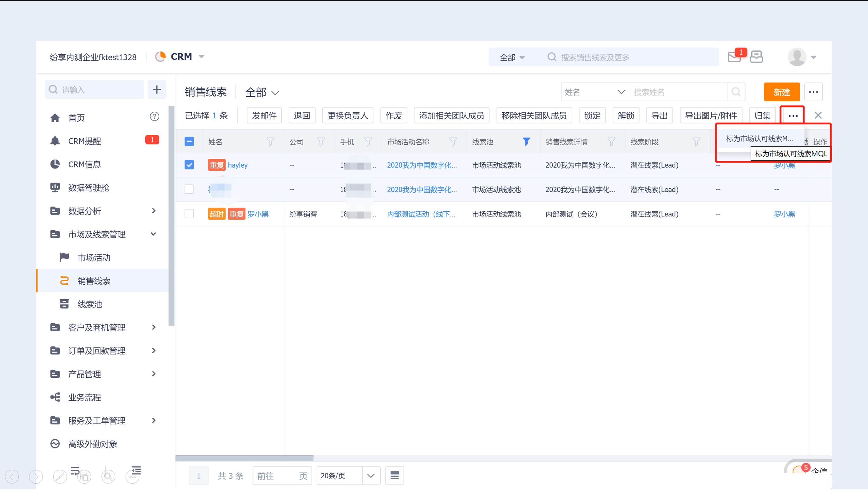Filter the 姓名 column
The height and width of the screenshot is (490, 868).
270,142
